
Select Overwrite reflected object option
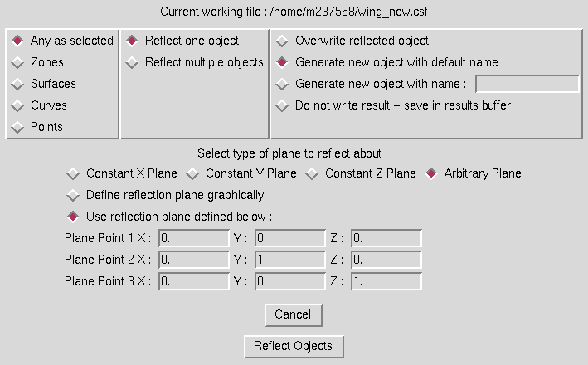point(282,41)
